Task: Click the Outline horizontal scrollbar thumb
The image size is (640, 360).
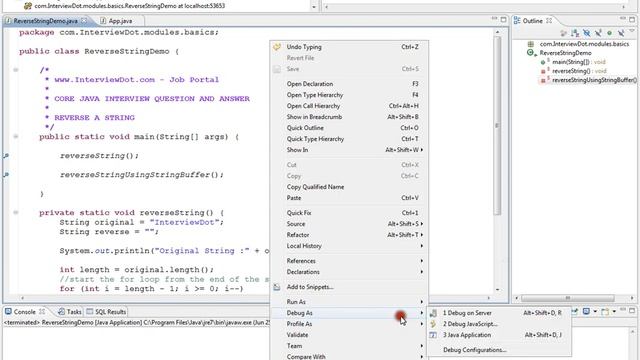Action: coord(567,298)
